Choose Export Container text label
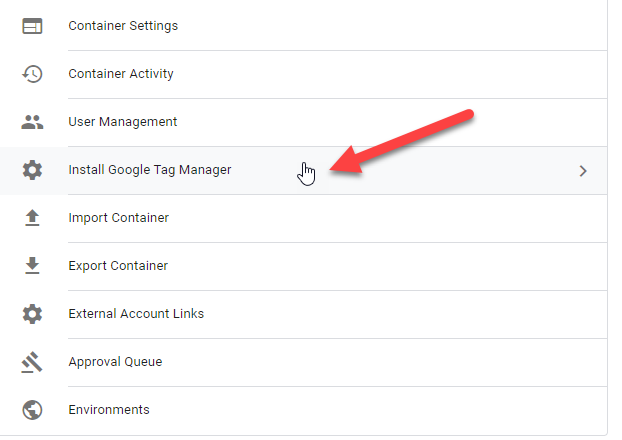 point(118,266)
